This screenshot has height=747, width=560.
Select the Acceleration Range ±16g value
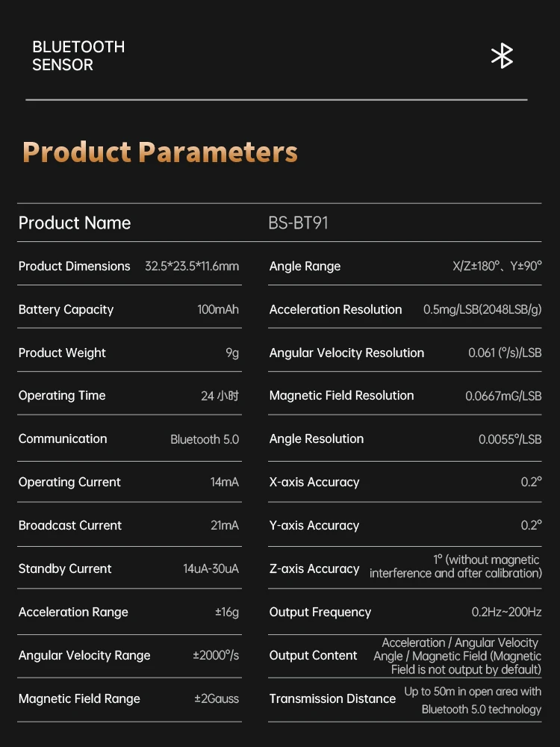227,612
